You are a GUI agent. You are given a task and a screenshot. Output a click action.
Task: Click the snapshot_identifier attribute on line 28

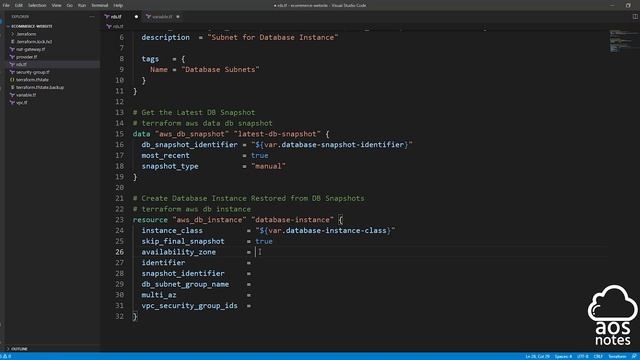click(183, 273)
